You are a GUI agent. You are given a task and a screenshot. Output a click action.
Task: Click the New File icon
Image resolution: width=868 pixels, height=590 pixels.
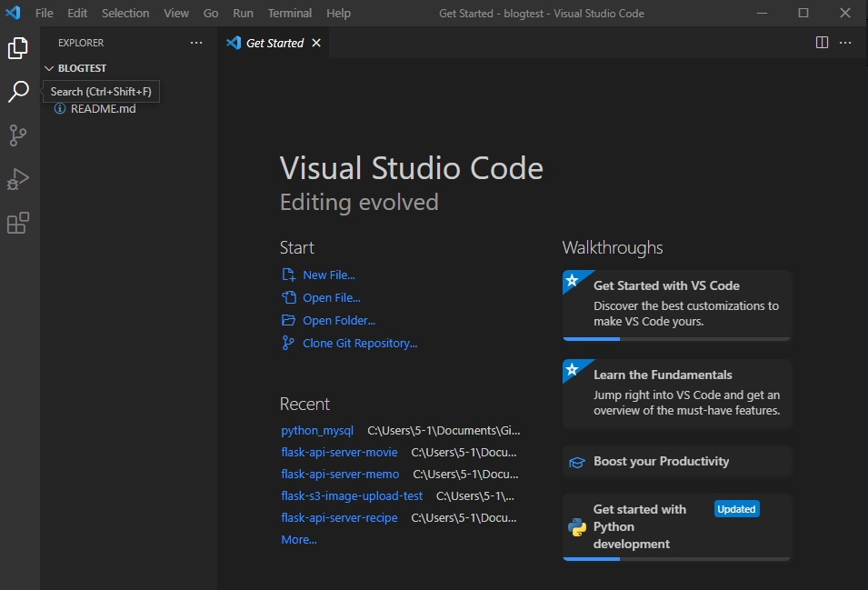pyautogui.click(x=288, y=275)
